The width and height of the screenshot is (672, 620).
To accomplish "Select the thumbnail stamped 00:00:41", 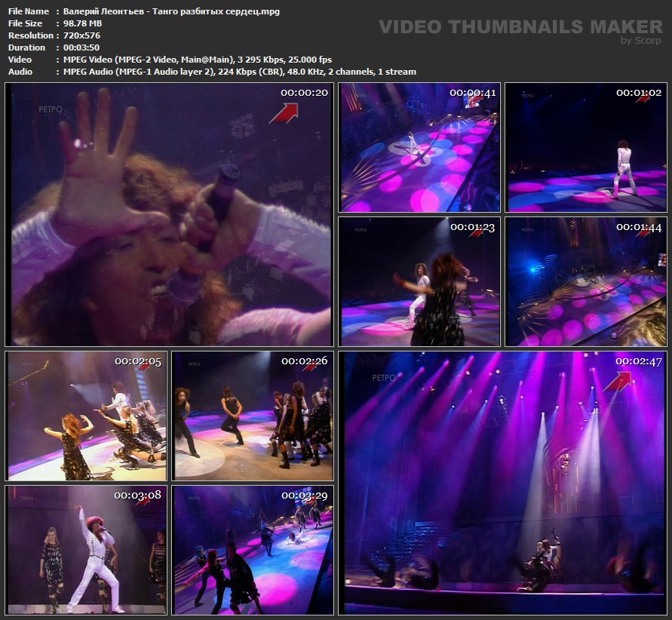I will [419, 147].
